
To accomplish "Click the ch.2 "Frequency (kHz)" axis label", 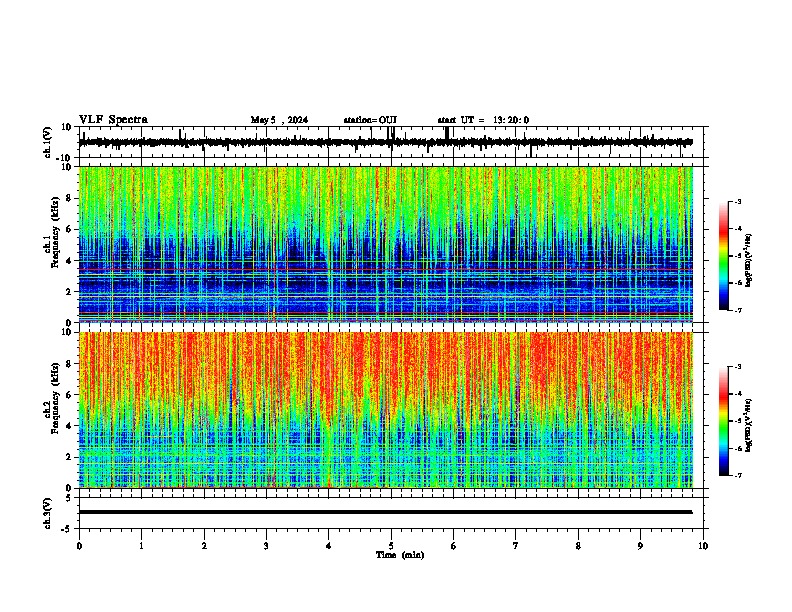I will pos(55,398).
